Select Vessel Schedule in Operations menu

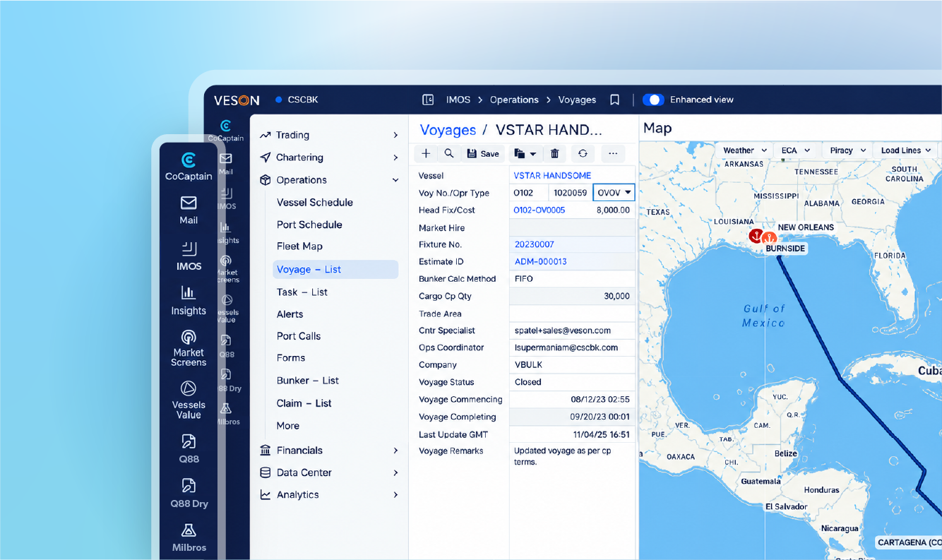[315, 203]
